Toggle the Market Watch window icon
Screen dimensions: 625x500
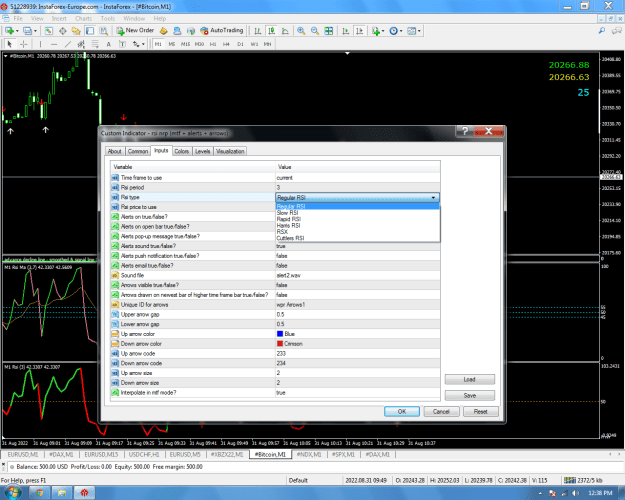(x=49, y=31)
